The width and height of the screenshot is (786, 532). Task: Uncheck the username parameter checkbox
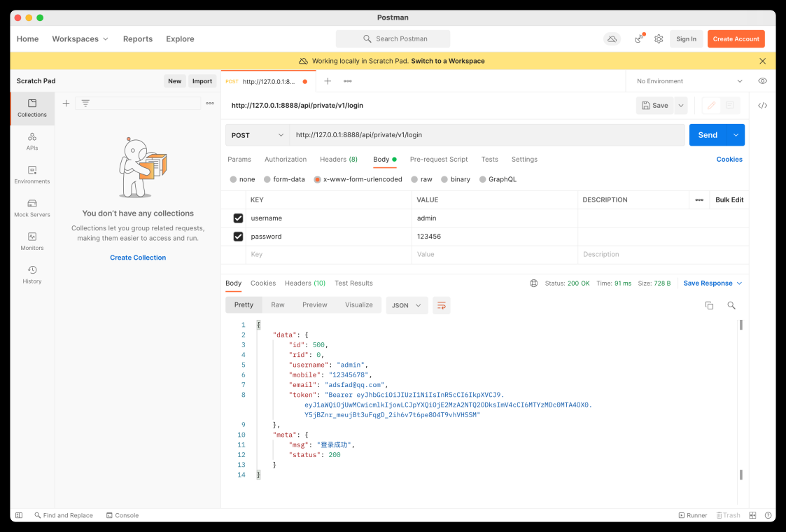coord(238,218)
